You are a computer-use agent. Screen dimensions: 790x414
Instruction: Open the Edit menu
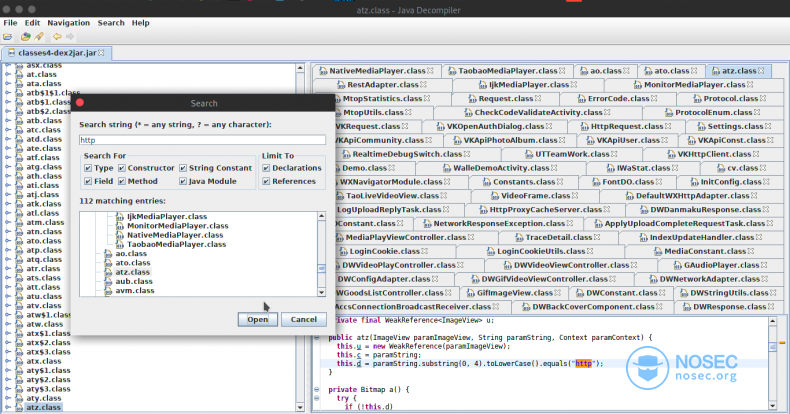point(32,23)
